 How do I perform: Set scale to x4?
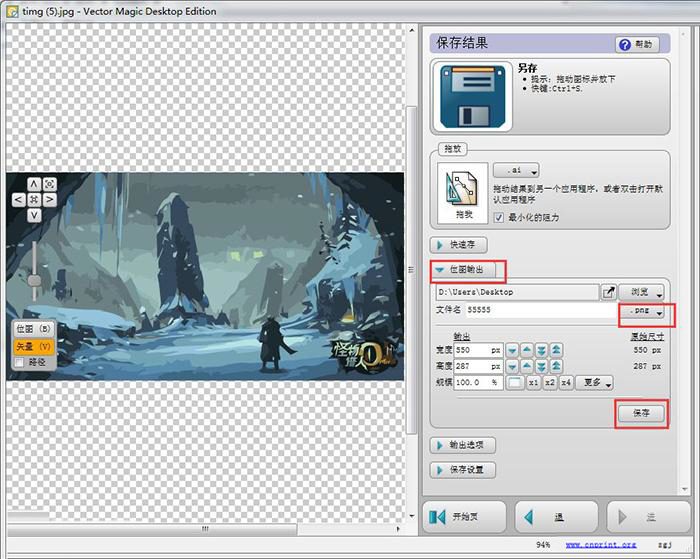(x=566, y=383)
